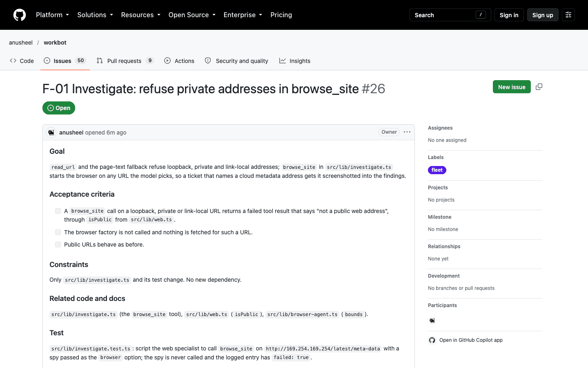Click the green Open status badge
Image resolution: width=588 pixels, height=368 pixels.
(x=59, y=108)
